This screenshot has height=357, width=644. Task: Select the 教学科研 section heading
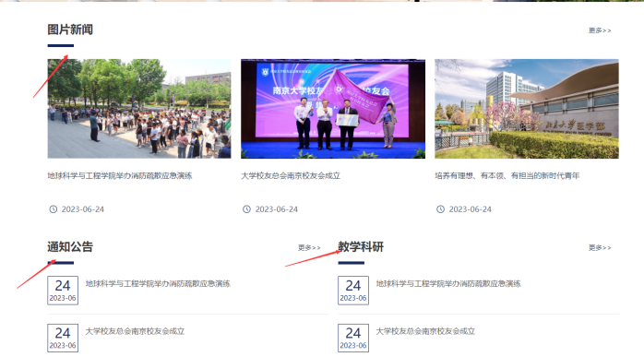(361, 247)
